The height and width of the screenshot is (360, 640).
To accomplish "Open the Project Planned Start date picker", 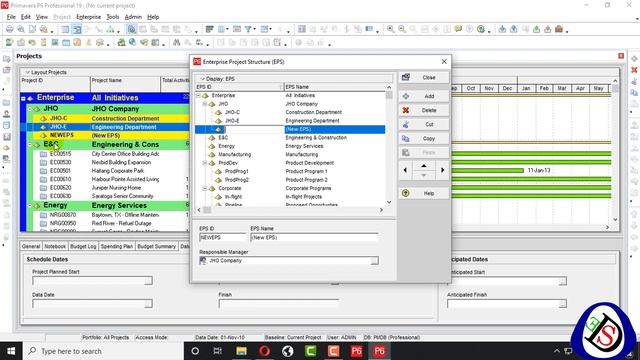I will coord(149,280).
